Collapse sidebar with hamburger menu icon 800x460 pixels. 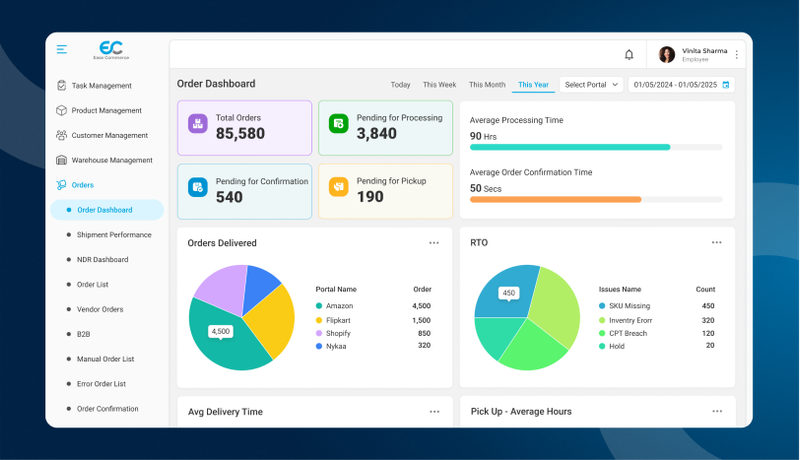[62, 49]
